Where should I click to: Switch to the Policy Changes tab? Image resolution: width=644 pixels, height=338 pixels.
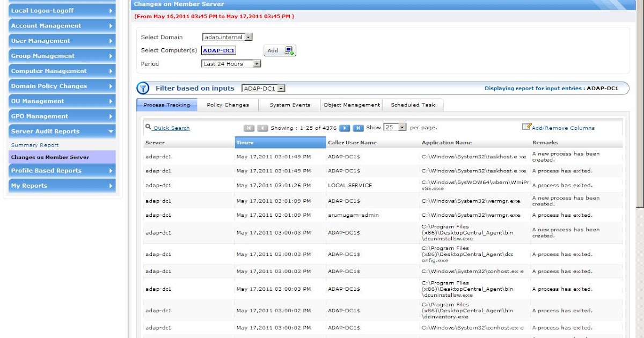[x=228, y=105]
